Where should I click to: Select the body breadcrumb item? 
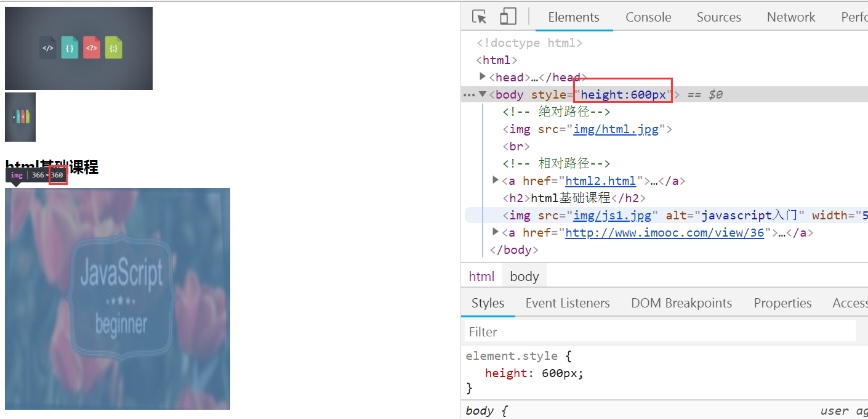point(524,277)
